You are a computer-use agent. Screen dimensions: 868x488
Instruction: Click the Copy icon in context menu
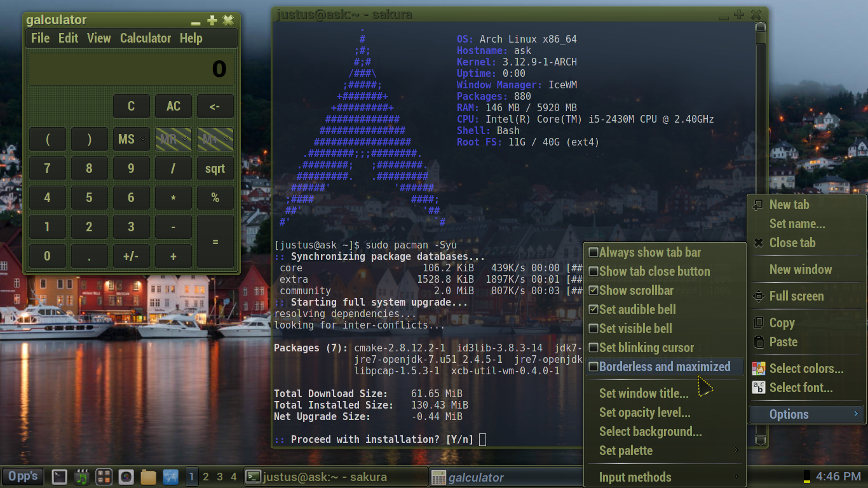758,323
